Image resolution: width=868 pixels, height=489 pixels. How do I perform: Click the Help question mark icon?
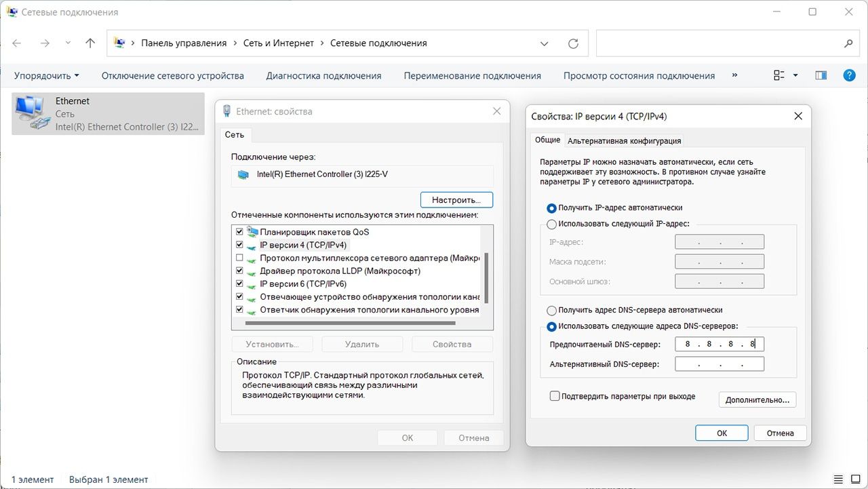(848, 75)
